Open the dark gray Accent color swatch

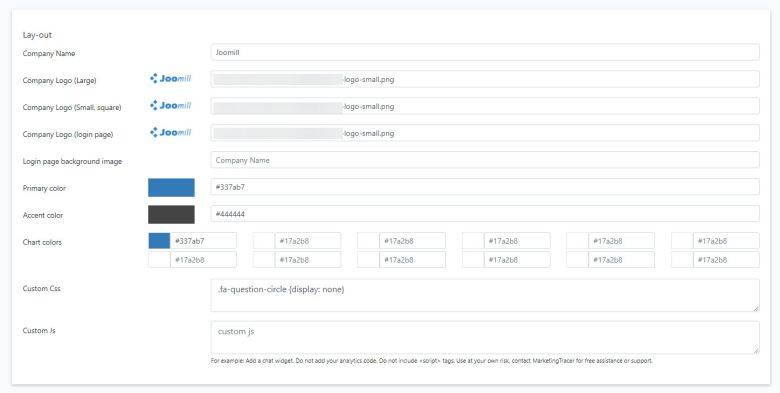coord(171,214)
